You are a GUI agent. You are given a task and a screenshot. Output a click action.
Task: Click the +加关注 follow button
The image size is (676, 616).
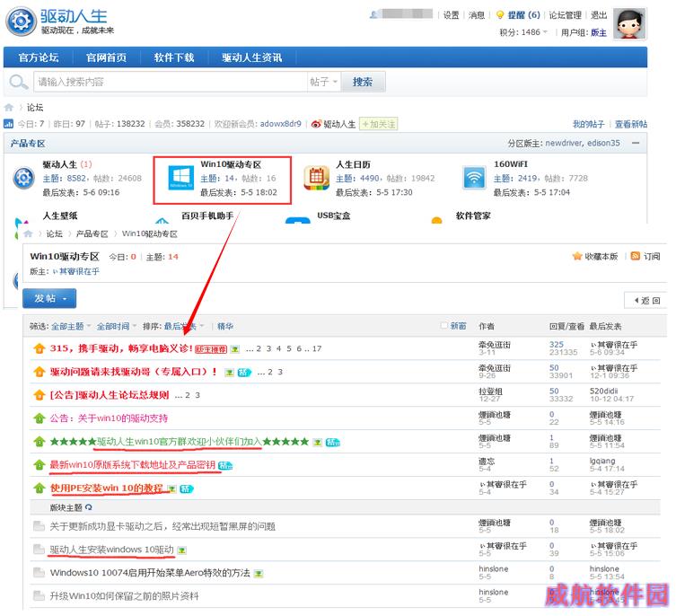(378, 124)
